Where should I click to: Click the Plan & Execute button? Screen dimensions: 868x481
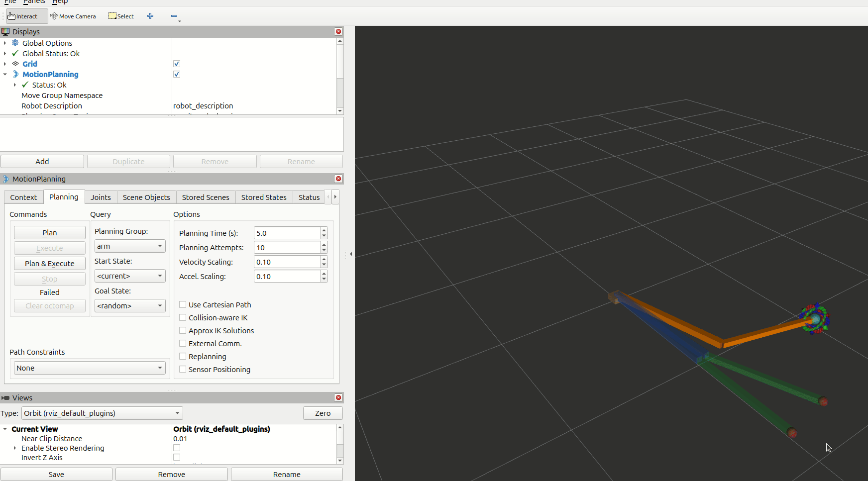[x=50, y=264]
